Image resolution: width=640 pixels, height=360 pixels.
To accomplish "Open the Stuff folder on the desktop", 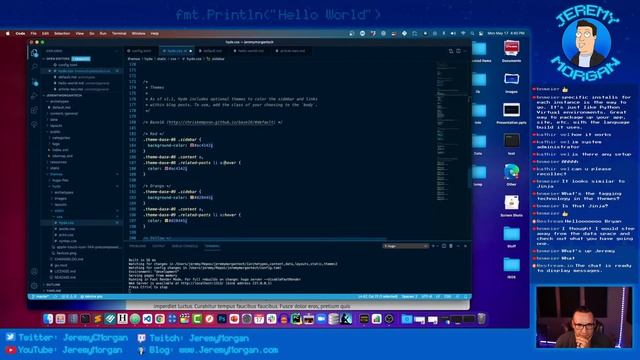I will [511, 236].
